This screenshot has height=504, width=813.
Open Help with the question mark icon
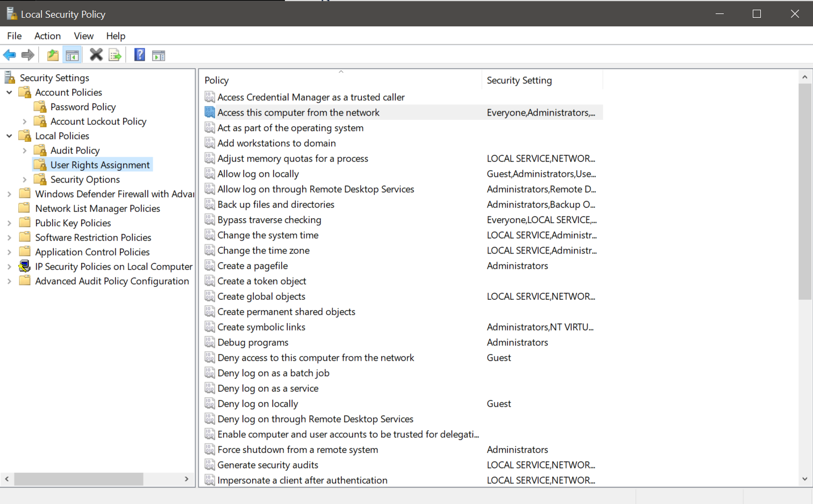pos(139,55)
